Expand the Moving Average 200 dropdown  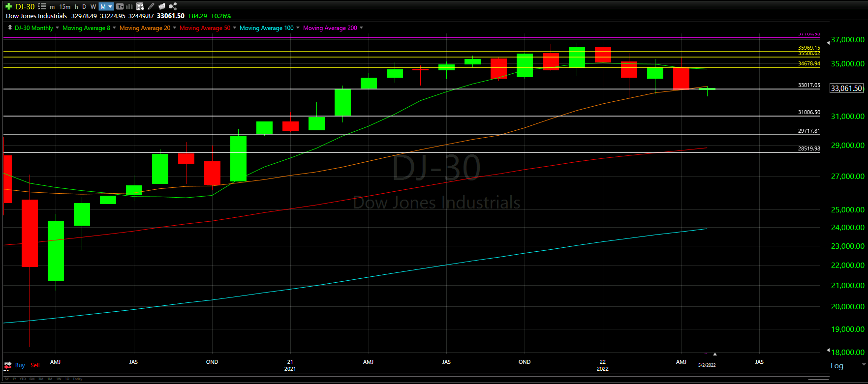coord(362,28)
